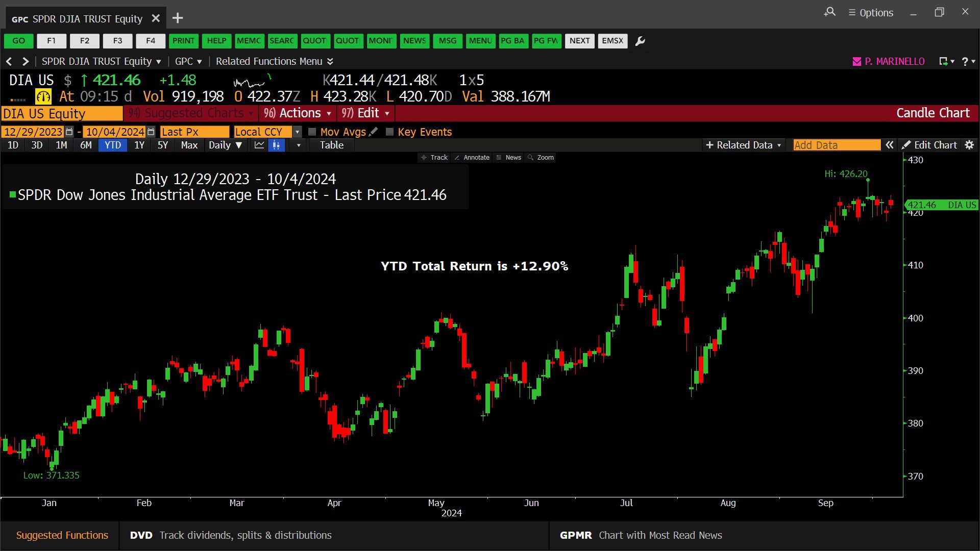Click the start date field 12/29/2023
The width and height of the screenshot is (980, 551).
point(33,132)
